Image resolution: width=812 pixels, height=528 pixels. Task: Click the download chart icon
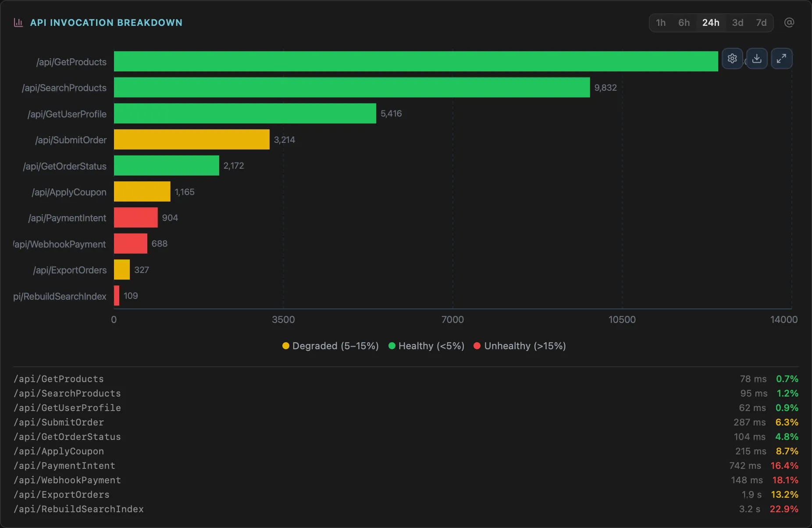pyautogui.click(x=757, y=58)
